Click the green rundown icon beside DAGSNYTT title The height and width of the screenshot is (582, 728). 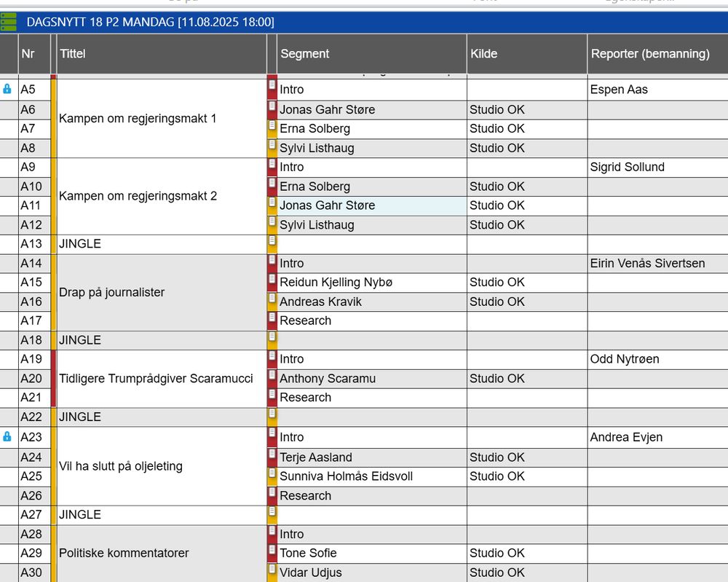pos(8,22)
